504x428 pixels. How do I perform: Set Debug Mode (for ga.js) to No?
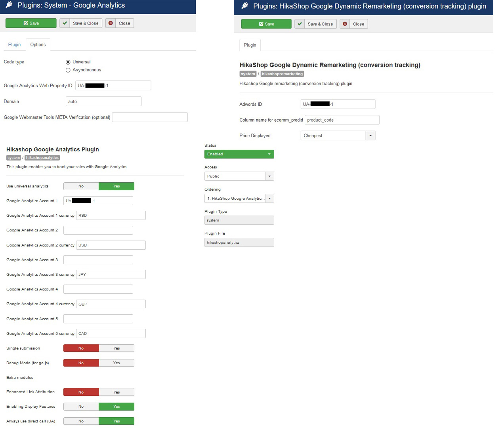(81, 363)
